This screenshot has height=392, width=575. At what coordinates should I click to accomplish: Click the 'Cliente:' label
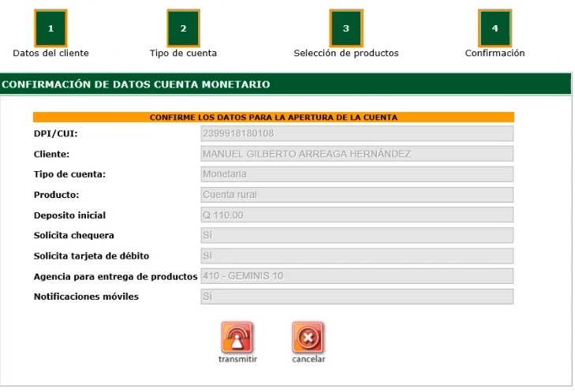(51, 154)
